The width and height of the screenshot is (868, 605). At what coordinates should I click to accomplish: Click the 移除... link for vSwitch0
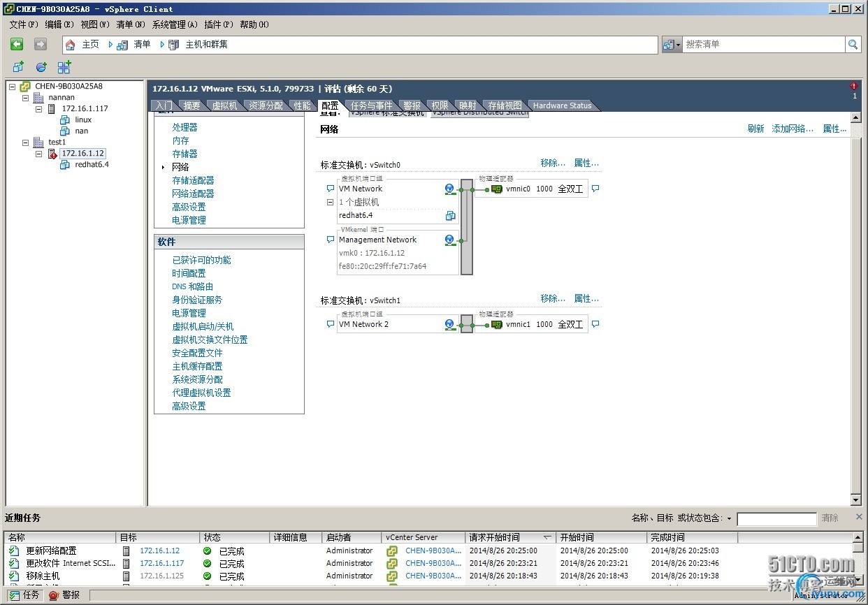tap(553, 163)
